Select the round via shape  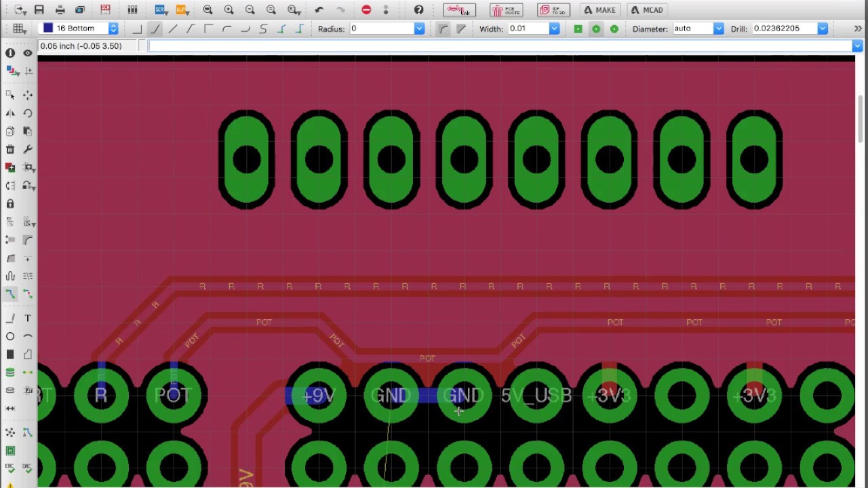[x=596, y=28]
